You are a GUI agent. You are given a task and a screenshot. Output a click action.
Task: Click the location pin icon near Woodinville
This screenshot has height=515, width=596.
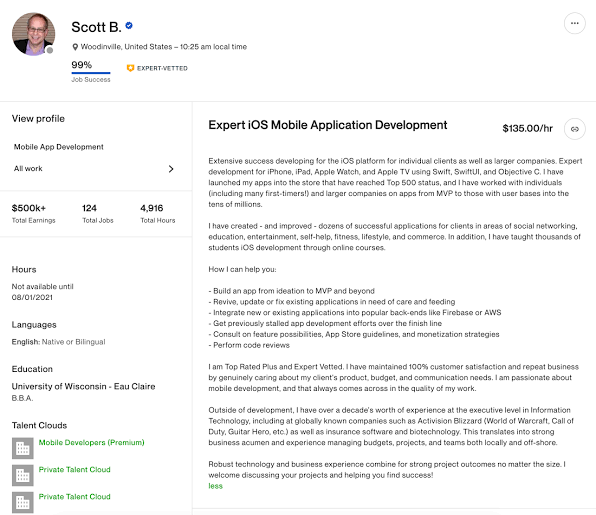pyautogui.click(x=75, y=47)
